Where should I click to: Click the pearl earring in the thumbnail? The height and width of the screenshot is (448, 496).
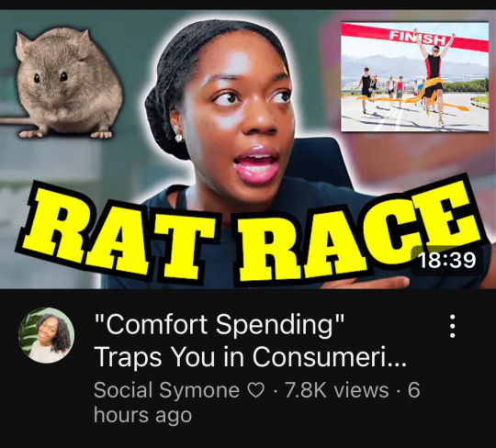coord(179,138)
